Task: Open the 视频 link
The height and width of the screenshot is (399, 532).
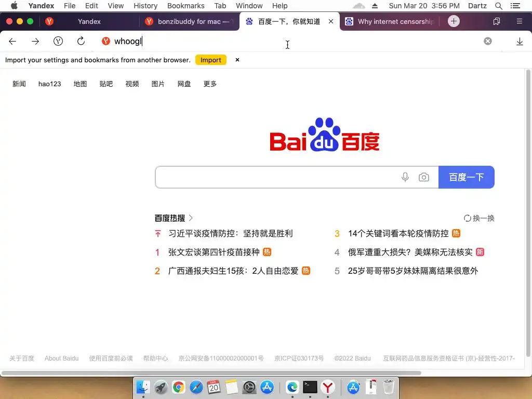Action: tap(132, 84)
